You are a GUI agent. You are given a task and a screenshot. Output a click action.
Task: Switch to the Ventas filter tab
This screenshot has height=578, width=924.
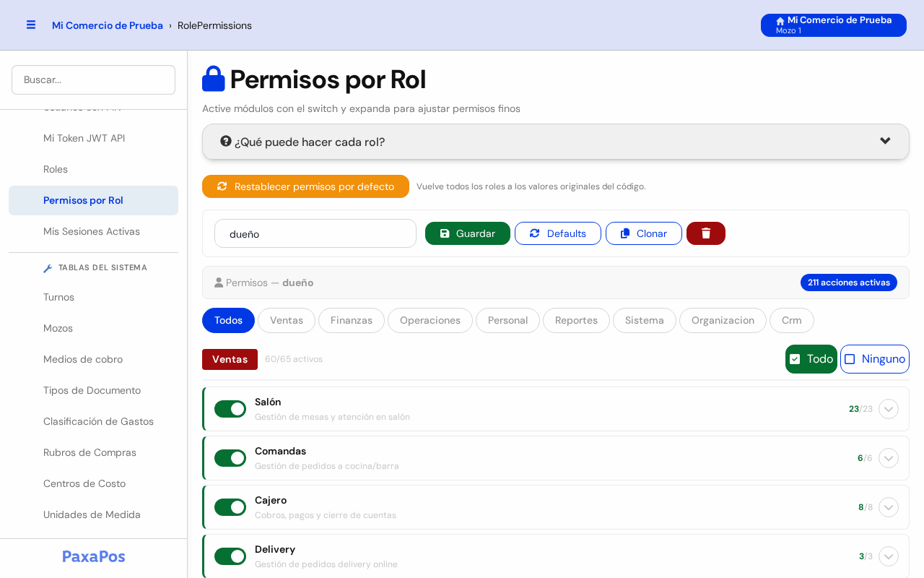[287, 320]
